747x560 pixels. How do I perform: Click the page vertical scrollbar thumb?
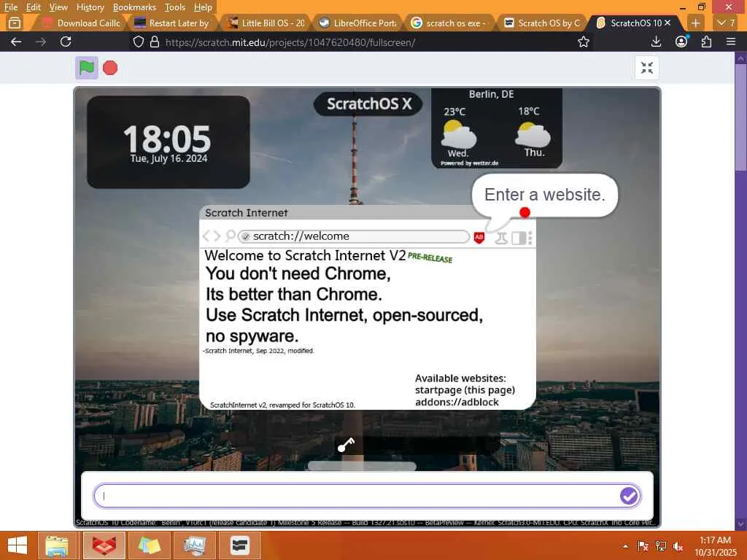tap(740, 117)
